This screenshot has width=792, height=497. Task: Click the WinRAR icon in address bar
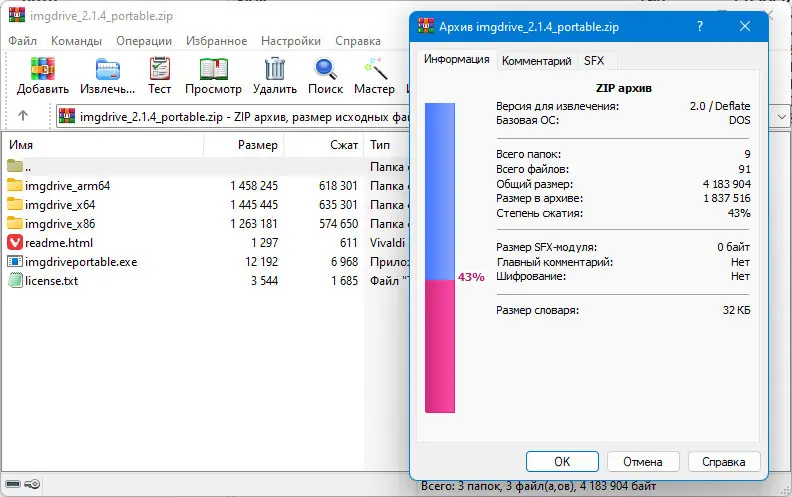tap(67, 116)
